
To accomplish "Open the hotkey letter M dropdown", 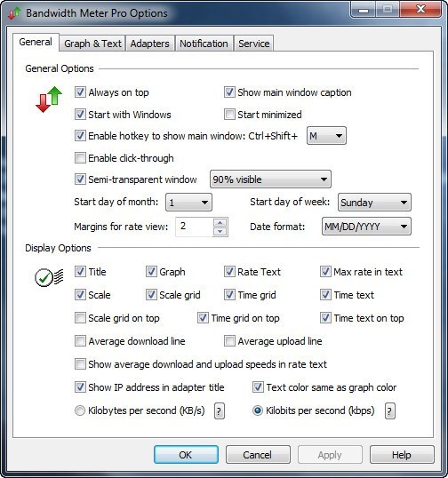I will pos(326,136).
